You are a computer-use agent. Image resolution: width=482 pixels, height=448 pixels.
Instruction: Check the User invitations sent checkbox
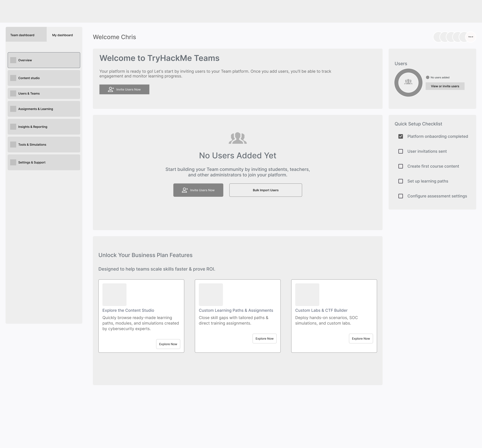pyautogui.click(x=401, y=151)
